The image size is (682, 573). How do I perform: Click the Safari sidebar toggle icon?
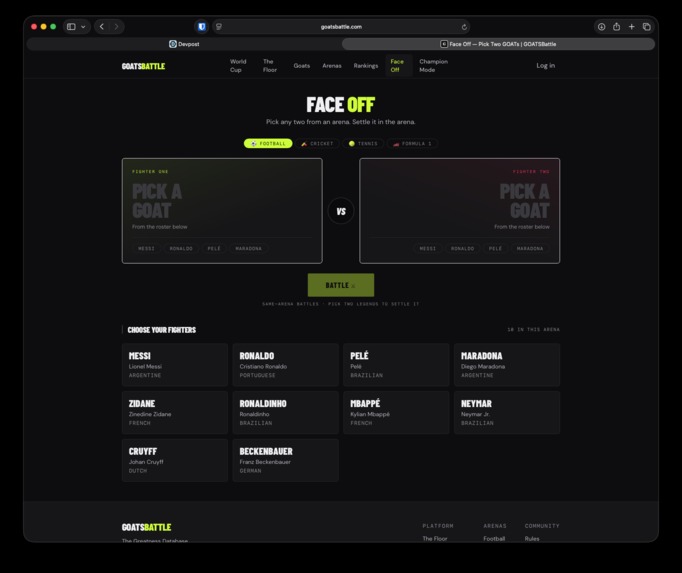click(x=71, y=27)
